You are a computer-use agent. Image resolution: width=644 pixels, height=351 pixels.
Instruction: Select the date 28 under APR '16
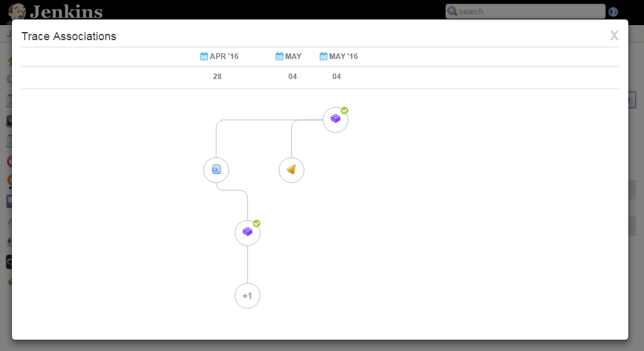point(217,77)
